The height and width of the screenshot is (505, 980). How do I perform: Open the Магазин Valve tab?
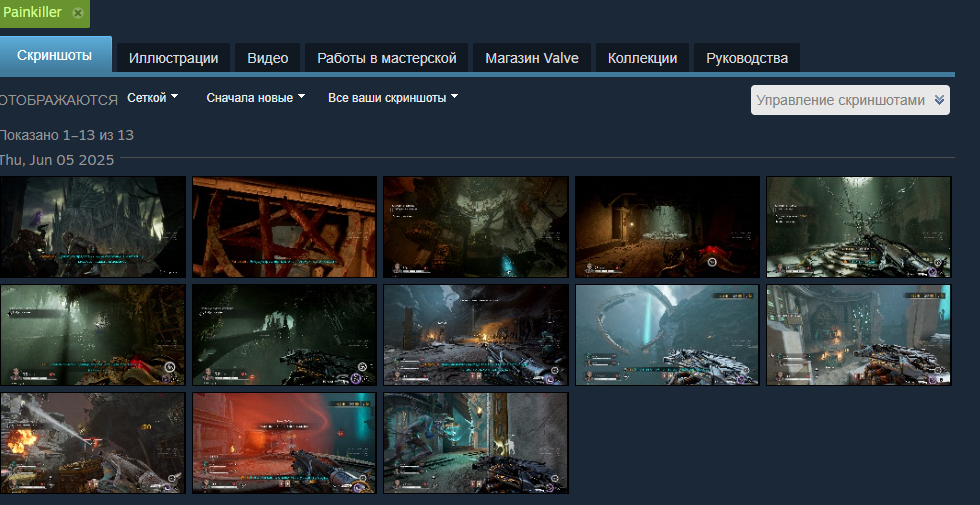coord(532,58)
